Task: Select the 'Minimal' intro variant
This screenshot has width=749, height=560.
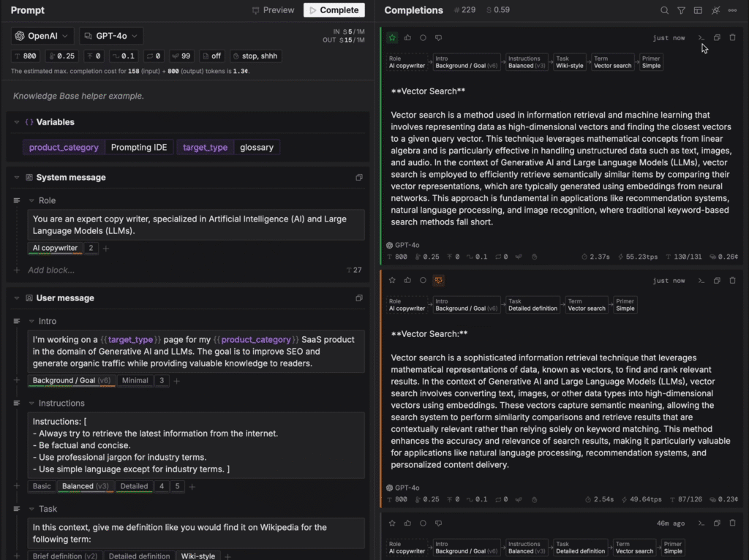Action: pos(135,380)
